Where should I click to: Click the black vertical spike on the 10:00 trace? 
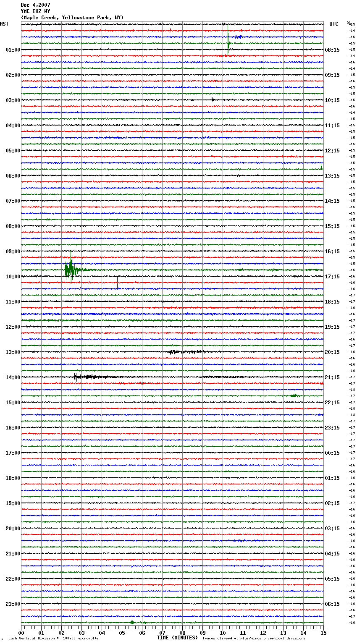(117, 289)
